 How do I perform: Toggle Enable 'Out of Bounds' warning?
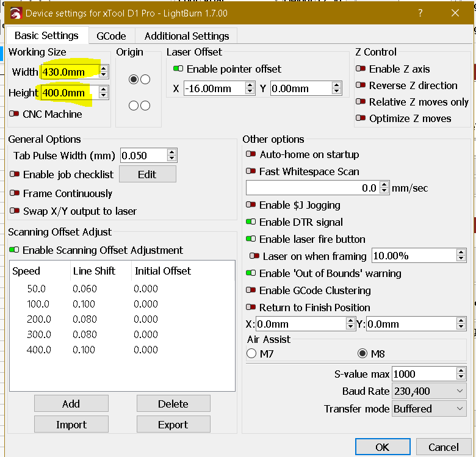[x=251, y=273]
